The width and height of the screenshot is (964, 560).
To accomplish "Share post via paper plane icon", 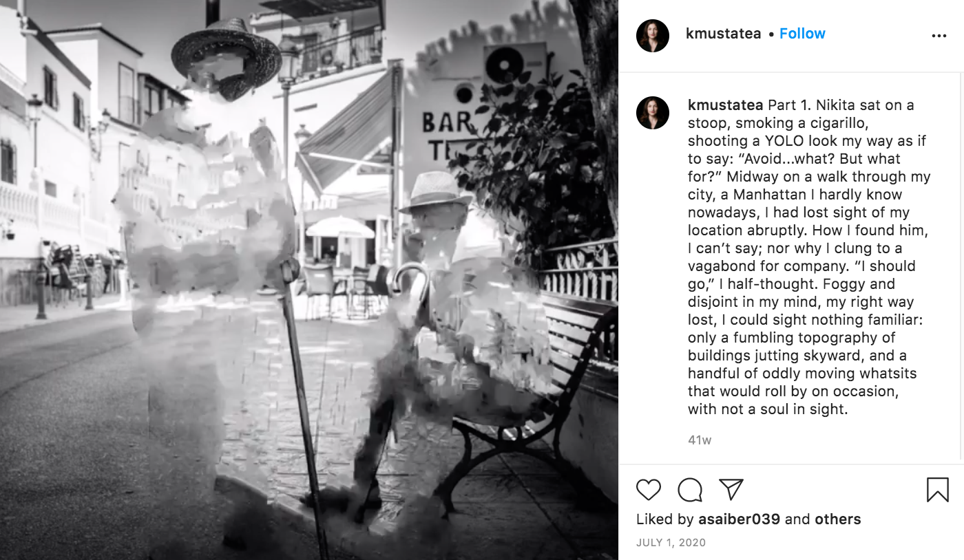I will pos(731,489).
